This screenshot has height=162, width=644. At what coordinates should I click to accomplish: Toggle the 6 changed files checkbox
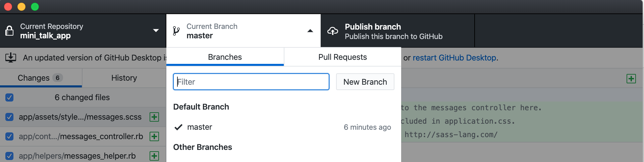(x=9, y=97)
